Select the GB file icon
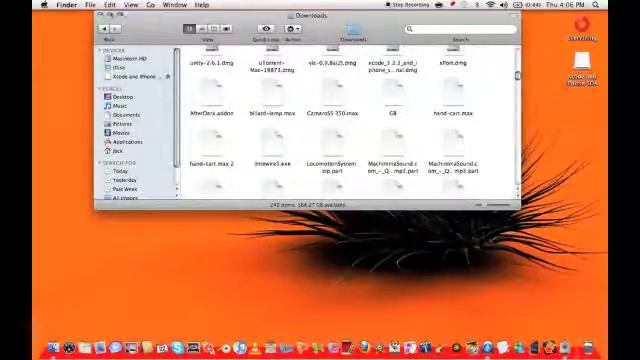Image resolution: width=640 pixels, height=360 pixels. 393,93
